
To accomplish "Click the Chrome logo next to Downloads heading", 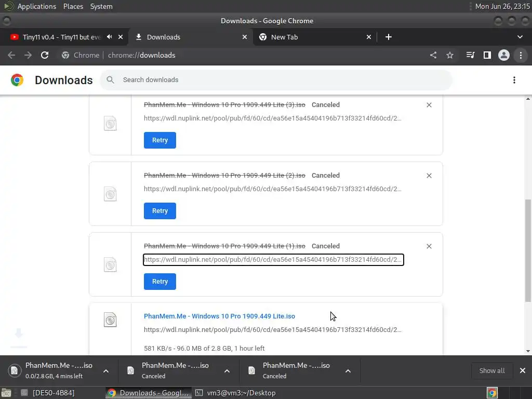I will (17, 80).
